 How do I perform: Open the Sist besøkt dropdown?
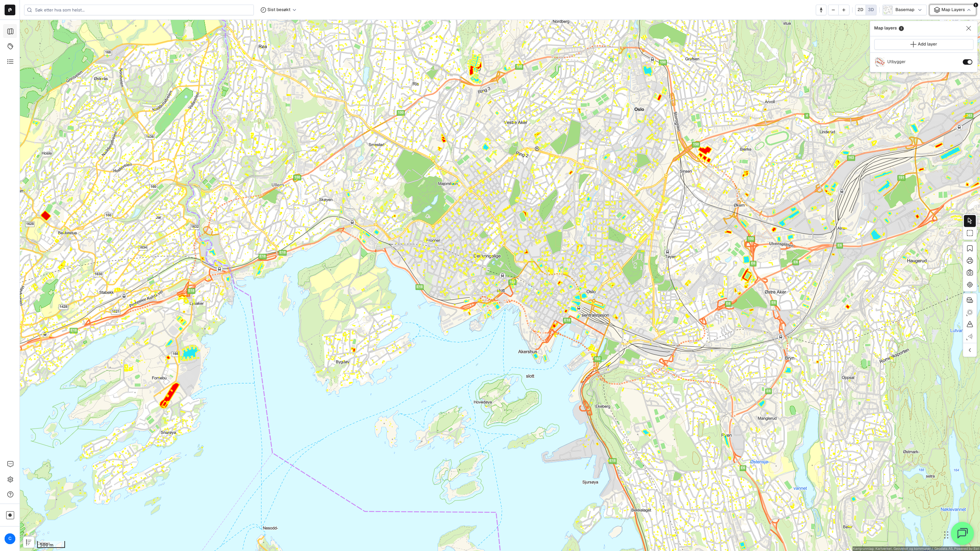[x=278, y=10]
